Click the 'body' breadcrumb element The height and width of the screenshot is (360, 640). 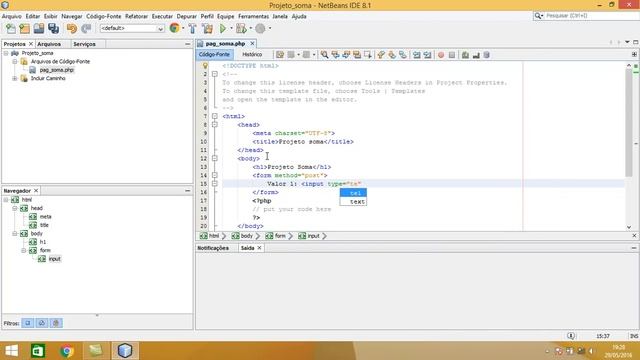click(242, 236)
